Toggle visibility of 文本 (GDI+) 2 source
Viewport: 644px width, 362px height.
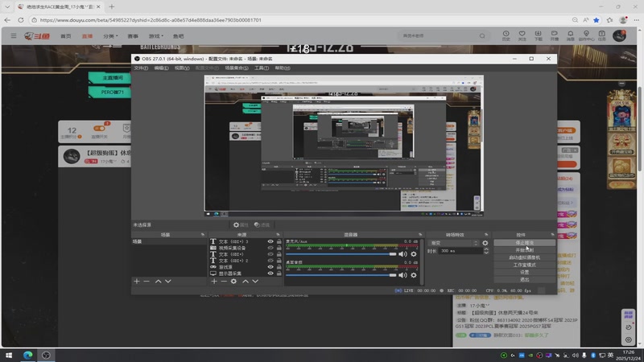[270, 261]
